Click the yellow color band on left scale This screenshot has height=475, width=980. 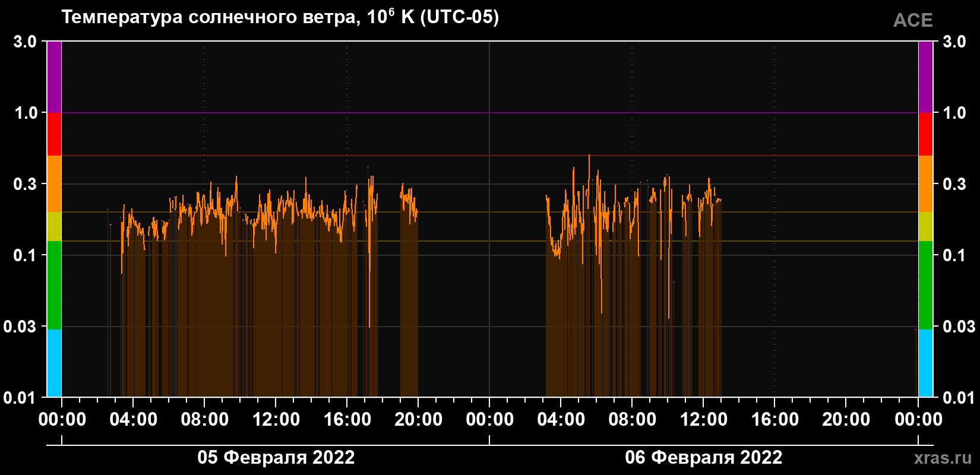tap(54, 227)
